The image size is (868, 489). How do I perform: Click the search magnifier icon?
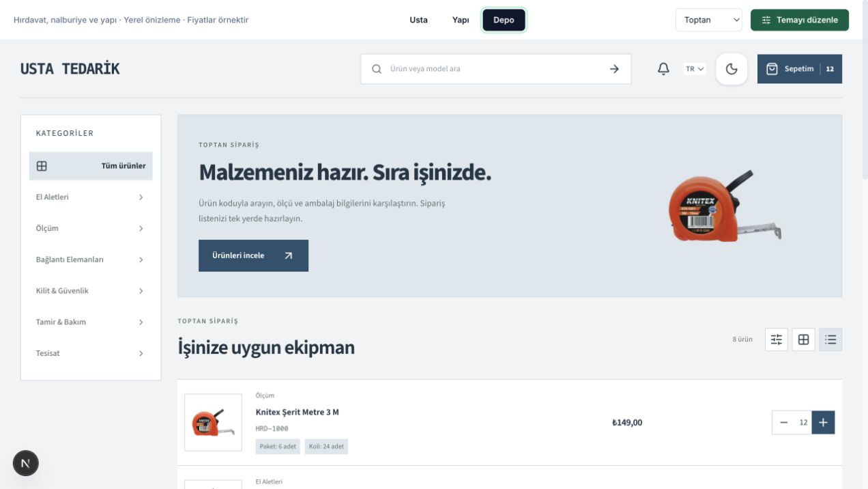click(377, 69)
